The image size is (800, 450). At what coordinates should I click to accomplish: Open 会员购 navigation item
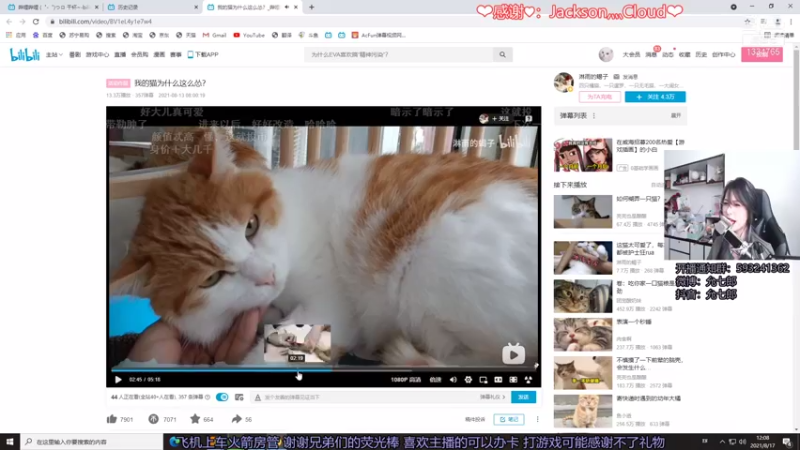(x=139, y=55)
